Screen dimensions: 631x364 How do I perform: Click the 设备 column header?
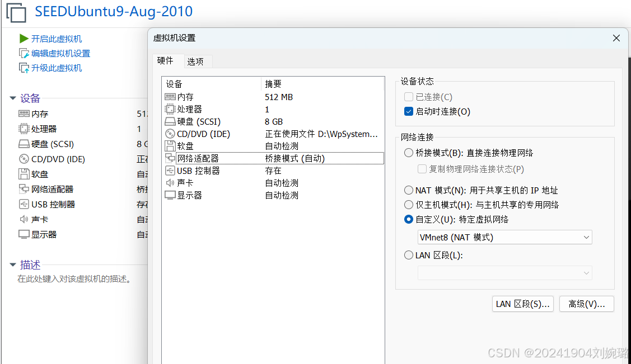(x=212, y=83)
